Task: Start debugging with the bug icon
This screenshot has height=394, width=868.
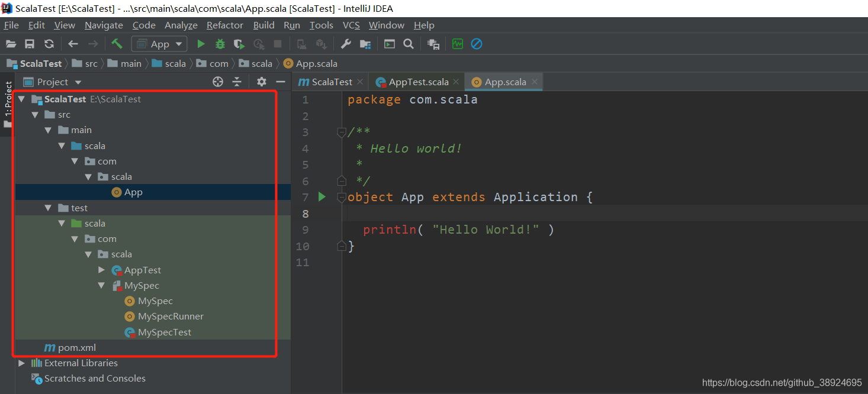Action: [x=220, y=44]
